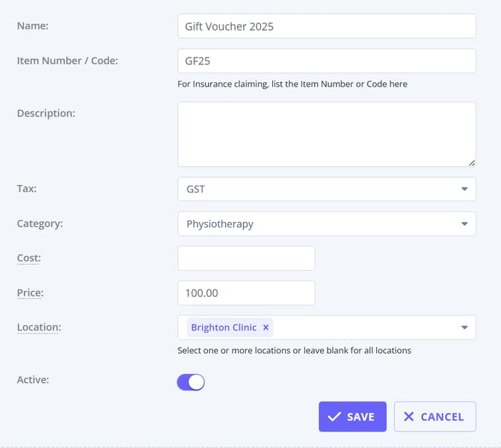This screenshot has height=448, width=501.
Task: Click the Description box resize handle
Action: click(x=471, y=162)
